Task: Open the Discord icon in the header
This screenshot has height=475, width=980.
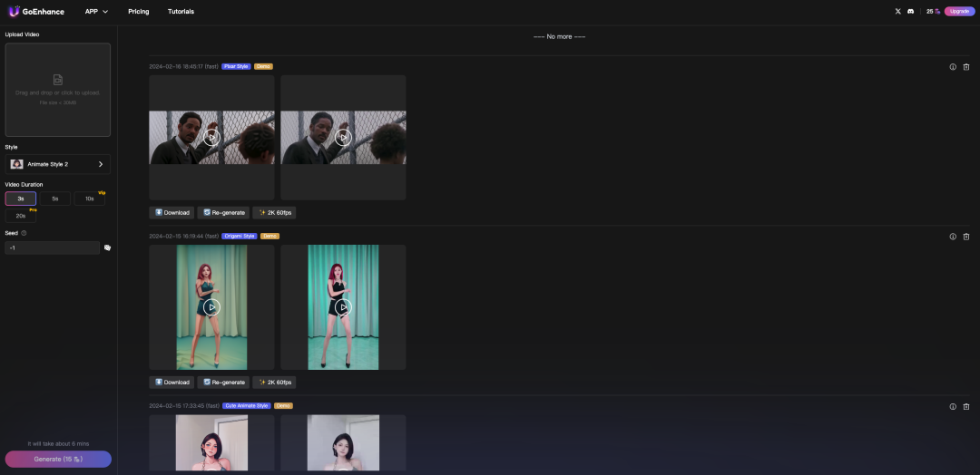Action: [x=910, y=12]
